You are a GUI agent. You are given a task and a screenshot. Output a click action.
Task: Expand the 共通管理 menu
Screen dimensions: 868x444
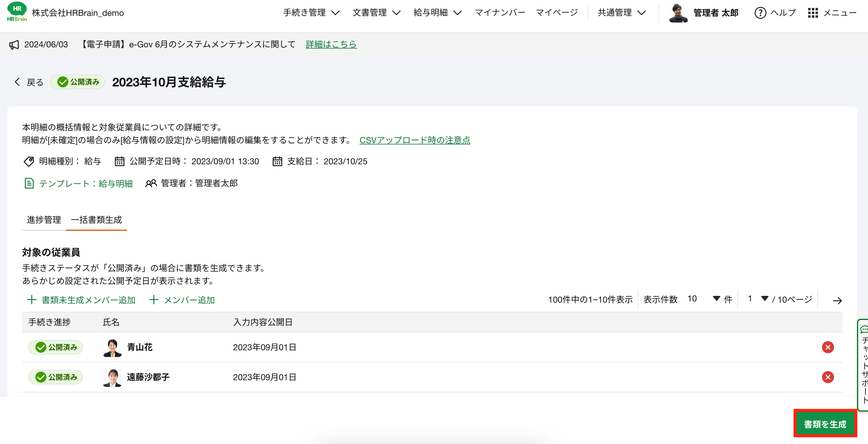point(621,13)
